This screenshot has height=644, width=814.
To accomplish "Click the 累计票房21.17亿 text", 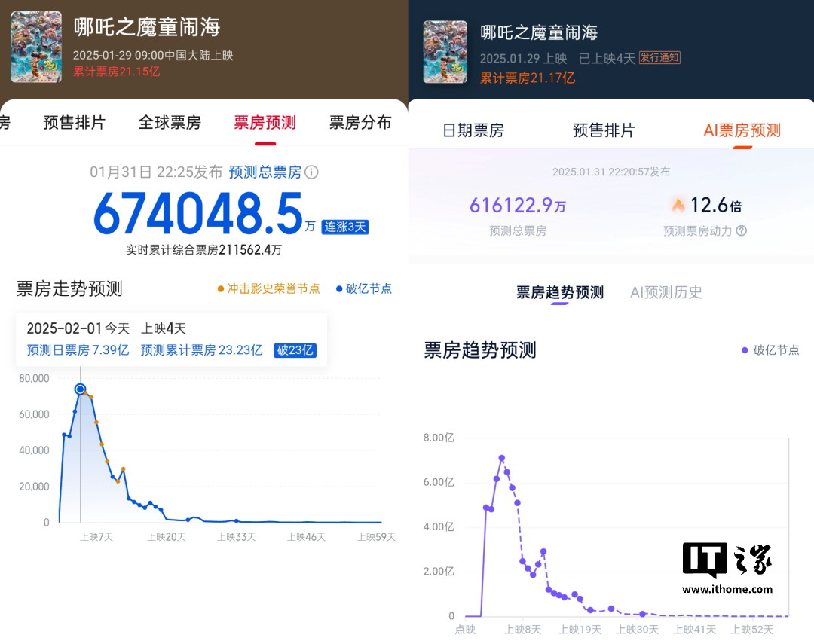I will pyautogui.click(x=528, y=78).
